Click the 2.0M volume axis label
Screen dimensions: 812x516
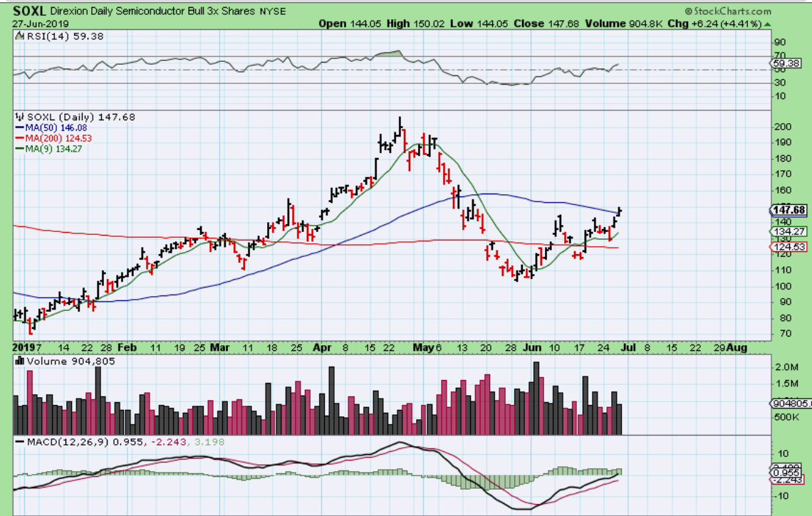click(x=786, y=367)
